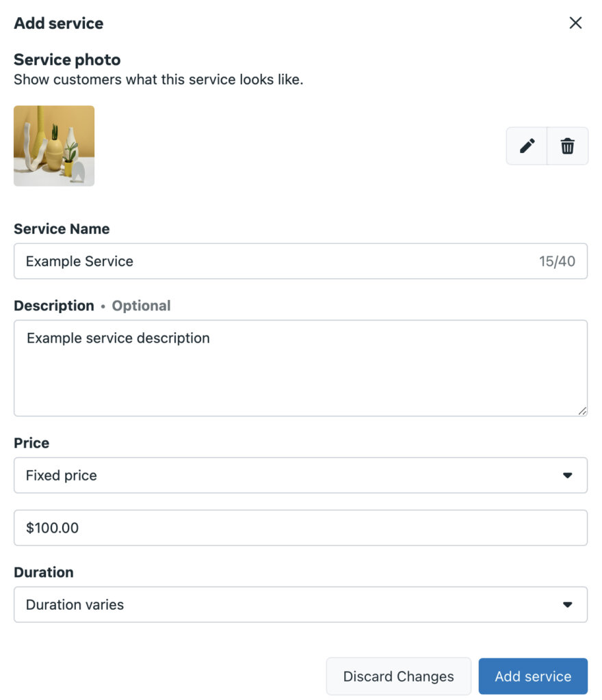The width and height of the screenshot is (602, 700).
Task: Click the resize handle of the Description box
Action: tap(583, 412)
